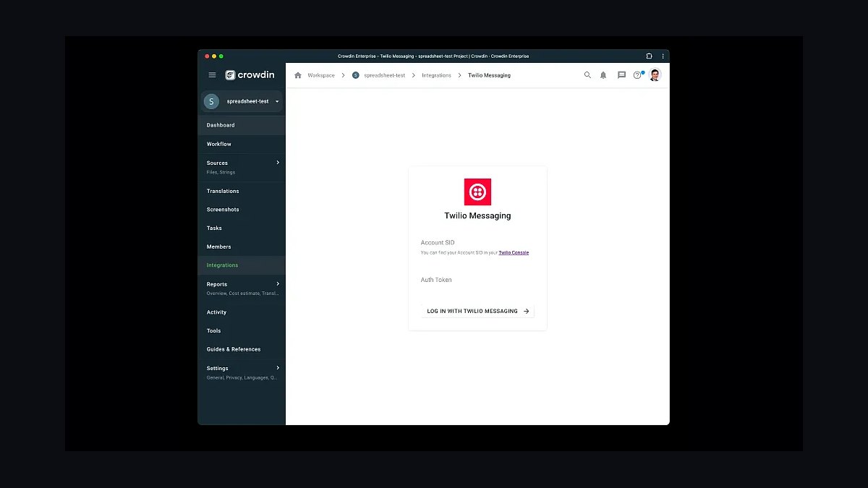The height and width of the screenshot is (488, 868).
Task: Click the Twilio Messaging breadcrumb text
Action: pos(490,75)
